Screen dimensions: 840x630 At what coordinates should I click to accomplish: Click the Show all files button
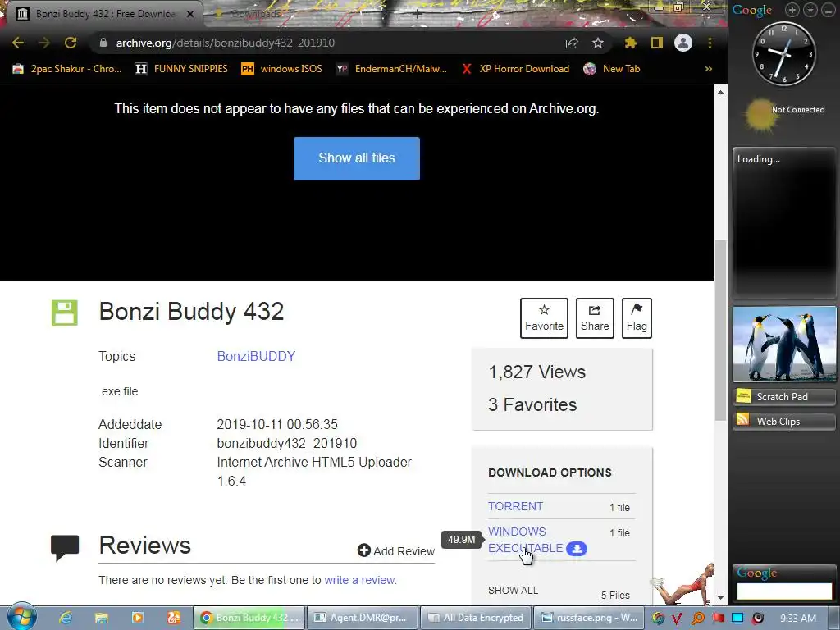point(357,158)
